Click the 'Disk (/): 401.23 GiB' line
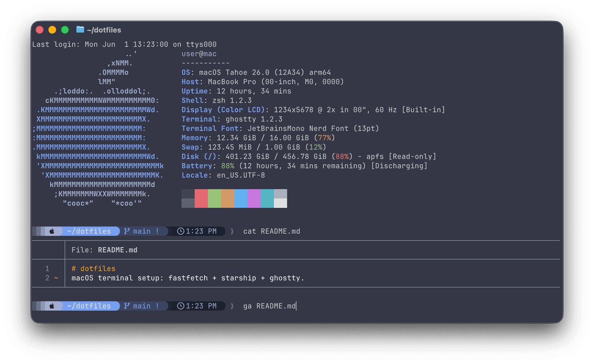This screenshot has height=364, width=594. [309, 157]
